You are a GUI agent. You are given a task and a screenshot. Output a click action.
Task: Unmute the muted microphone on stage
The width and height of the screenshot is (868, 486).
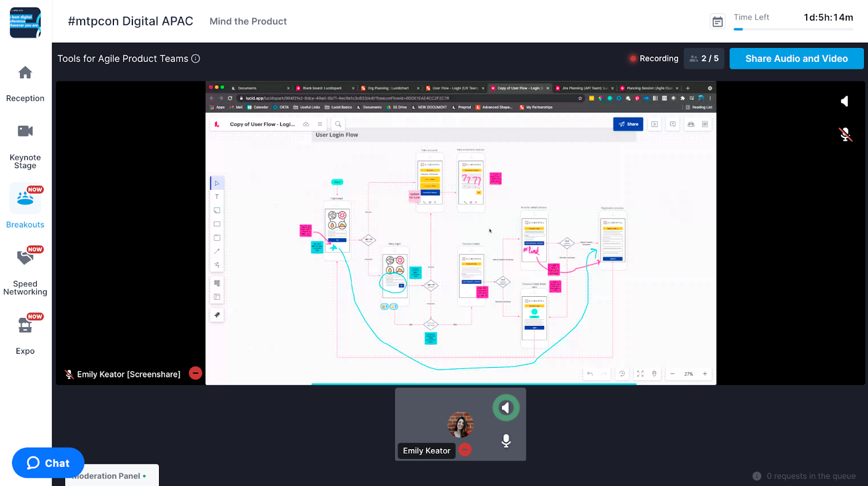pyautogui.click(x=845, y=134)
